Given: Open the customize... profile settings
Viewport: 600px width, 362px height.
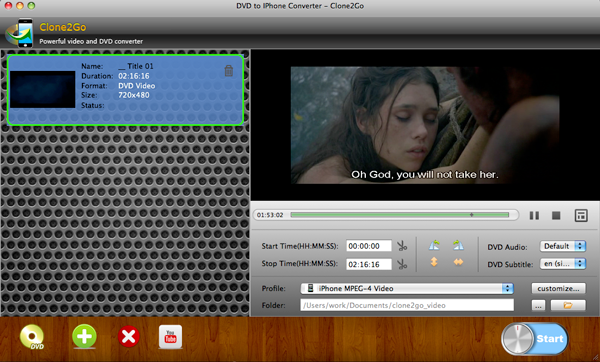Looking at the screenshot, I should pyautogui.click(x=558, y=289).
